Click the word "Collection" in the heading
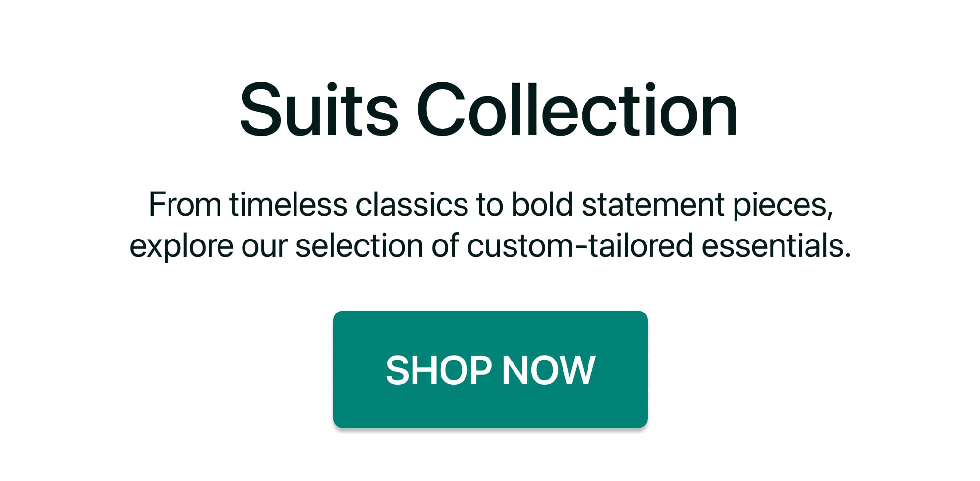This screenshot has height=481, width=980. (x=577, y=110)
